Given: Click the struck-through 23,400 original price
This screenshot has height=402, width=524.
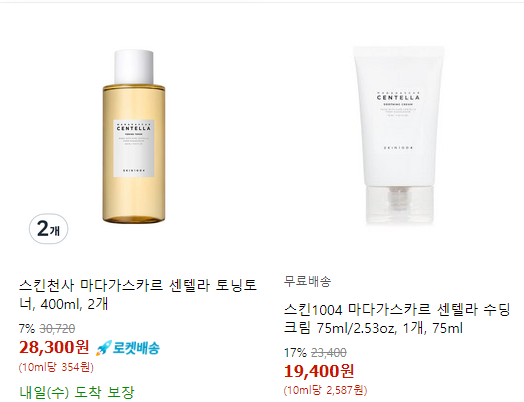Looking at the screenshot, I should pyautogui.click(x=329, y=353).
